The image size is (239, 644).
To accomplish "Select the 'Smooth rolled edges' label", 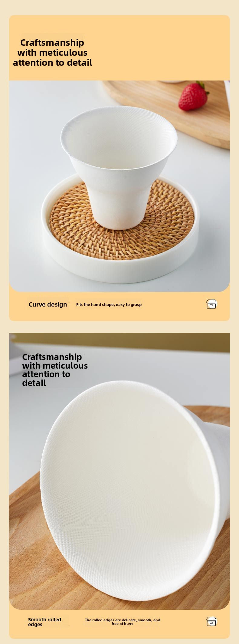I will coord(44,622).
